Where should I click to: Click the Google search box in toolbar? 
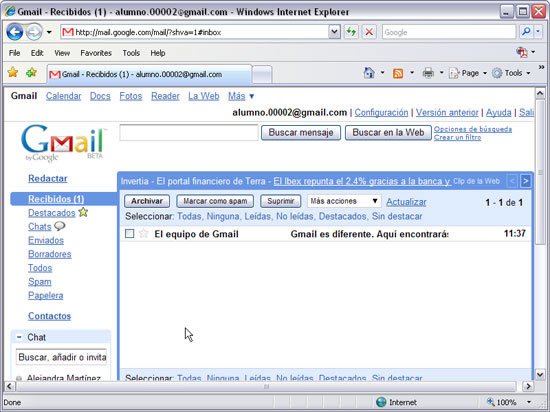[x=449, y=32]
